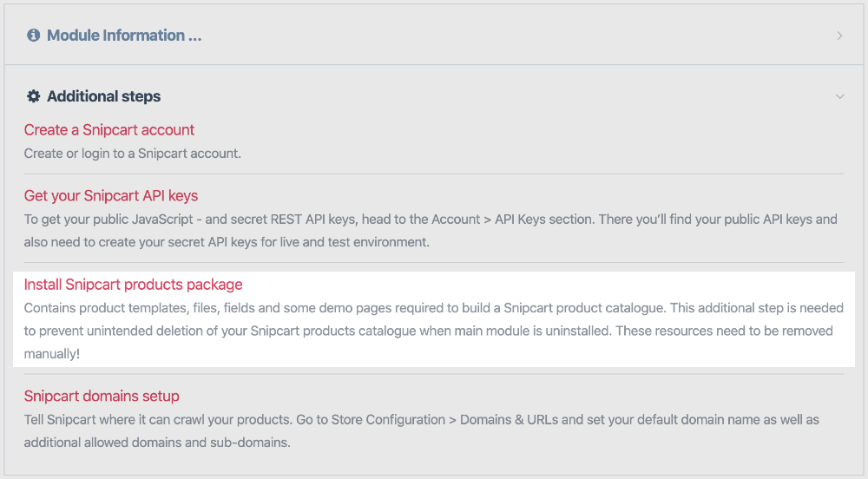868x479 pixels.
Task: Click the Store Configuration > Domains & URLs text
Action: coord(444,420)
